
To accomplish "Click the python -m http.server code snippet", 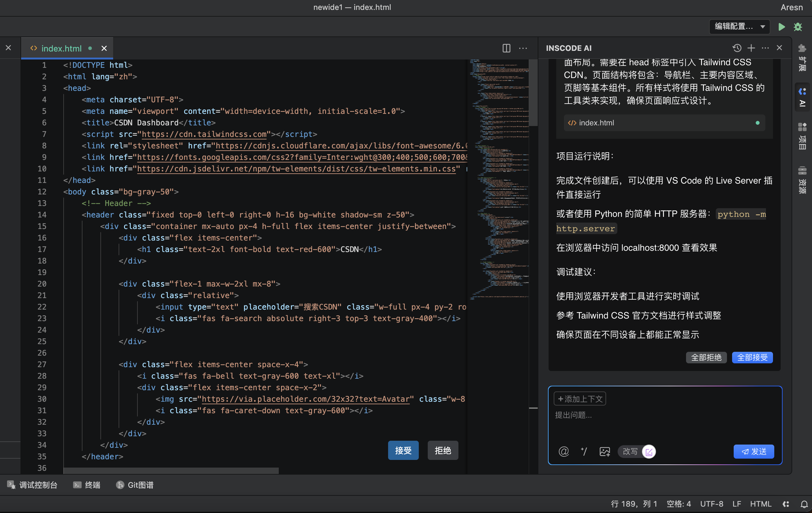I will pyautogui.click(x=661, y=221).
